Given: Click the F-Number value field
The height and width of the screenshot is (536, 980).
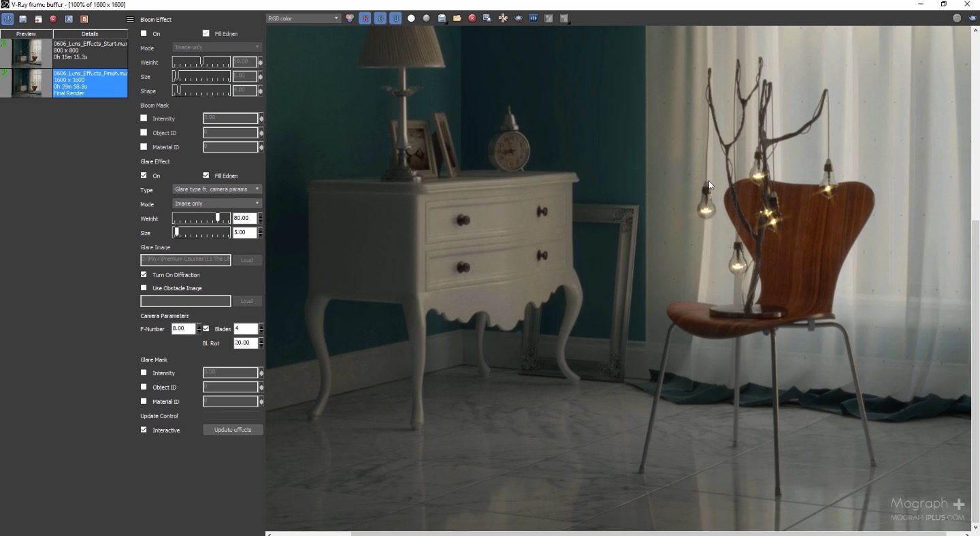Looking at the screenshot, I should pyautogui.click(x=184, y=328).
